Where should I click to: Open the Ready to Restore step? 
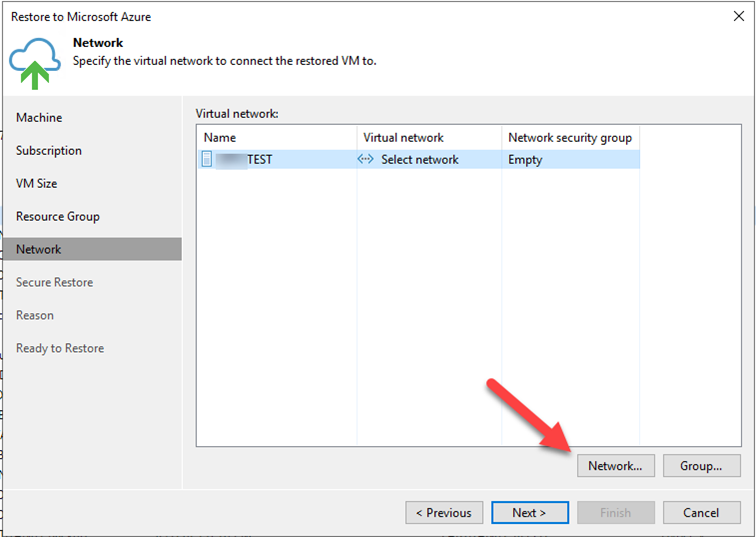[60, 348]
